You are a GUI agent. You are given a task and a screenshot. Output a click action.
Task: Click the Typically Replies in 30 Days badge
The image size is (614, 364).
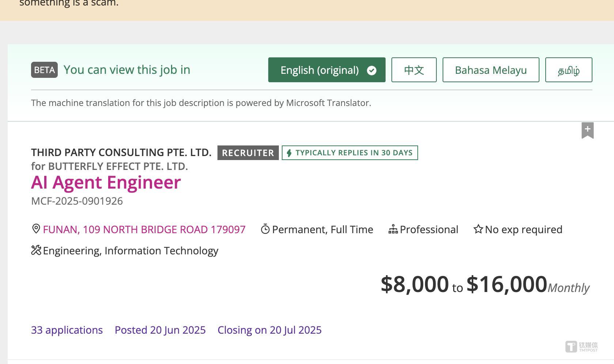point(350,153)
